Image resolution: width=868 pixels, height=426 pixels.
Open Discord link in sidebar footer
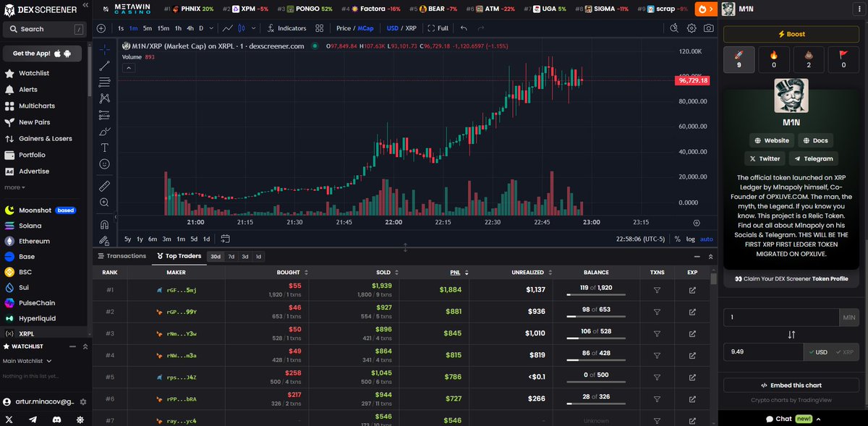(x=56, y=419)
